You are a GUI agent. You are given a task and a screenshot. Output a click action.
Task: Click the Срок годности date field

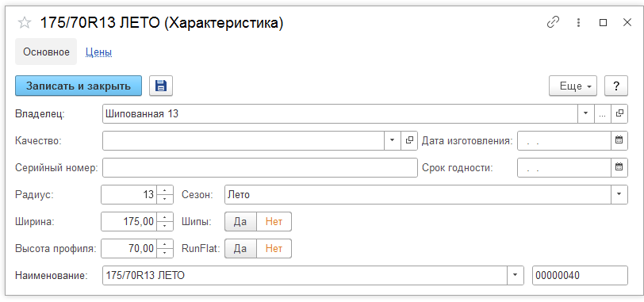(x=565, y=167)
